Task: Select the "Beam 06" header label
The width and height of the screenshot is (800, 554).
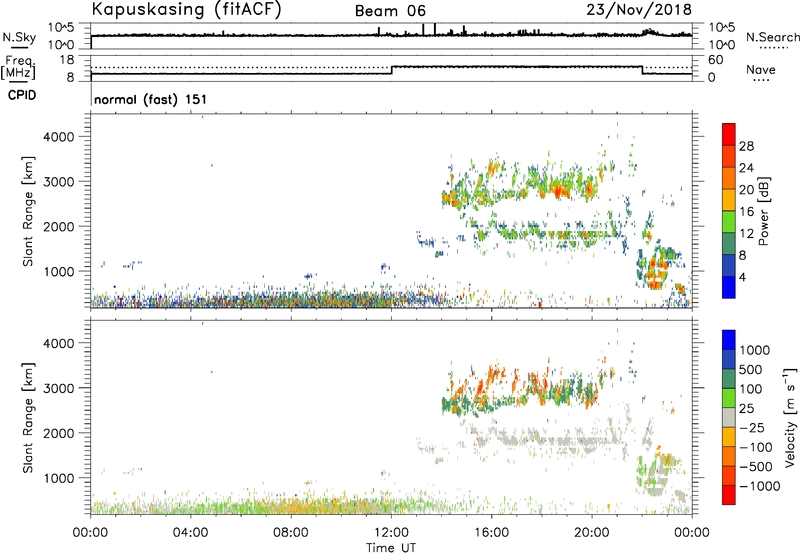Action: pyautogui.click(x=390, y=11)
